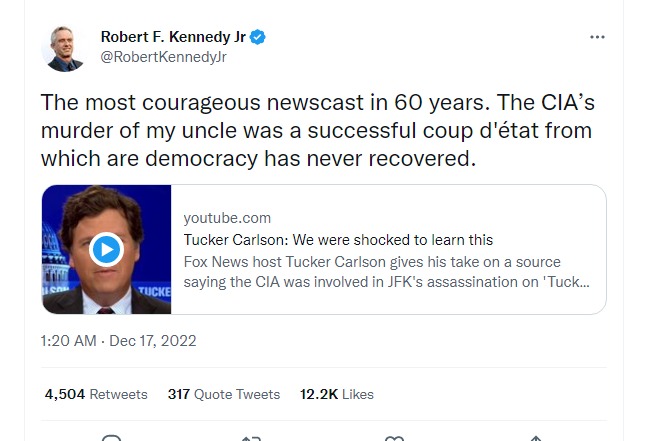Screen dimensions: 647x441
Task: Click the blue verified badge
Action: point(258,37)
